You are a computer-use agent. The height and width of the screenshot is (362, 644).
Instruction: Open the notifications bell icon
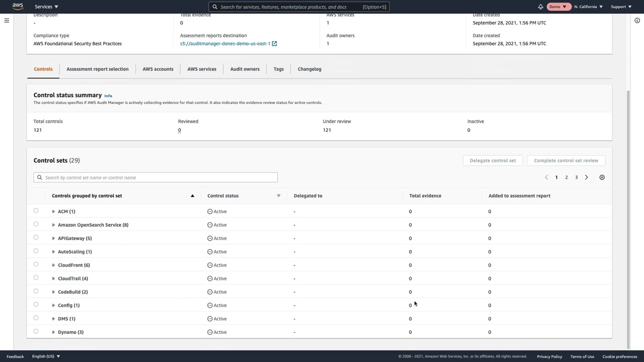click(x=540, y=7)
